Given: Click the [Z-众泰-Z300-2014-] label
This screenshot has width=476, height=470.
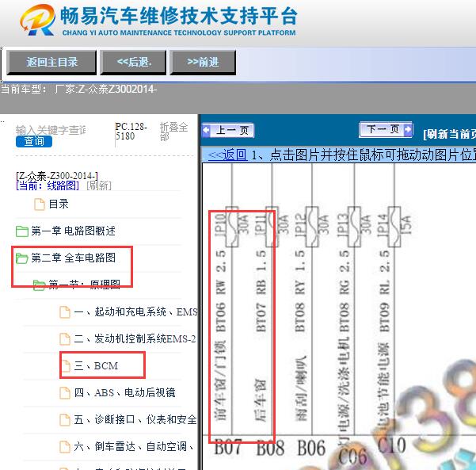Looking at the screenshot, I should click(x=57, y=176).
